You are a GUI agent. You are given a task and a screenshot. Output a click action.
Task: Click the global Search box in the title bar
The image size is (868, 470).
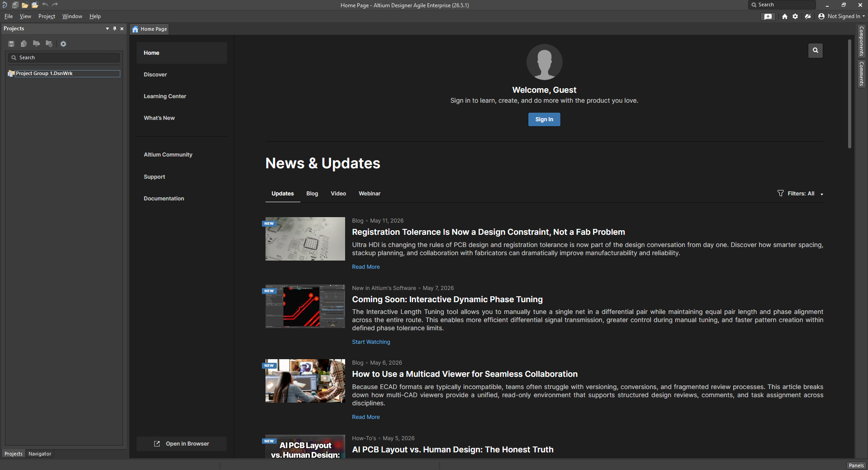coord(782,5)
